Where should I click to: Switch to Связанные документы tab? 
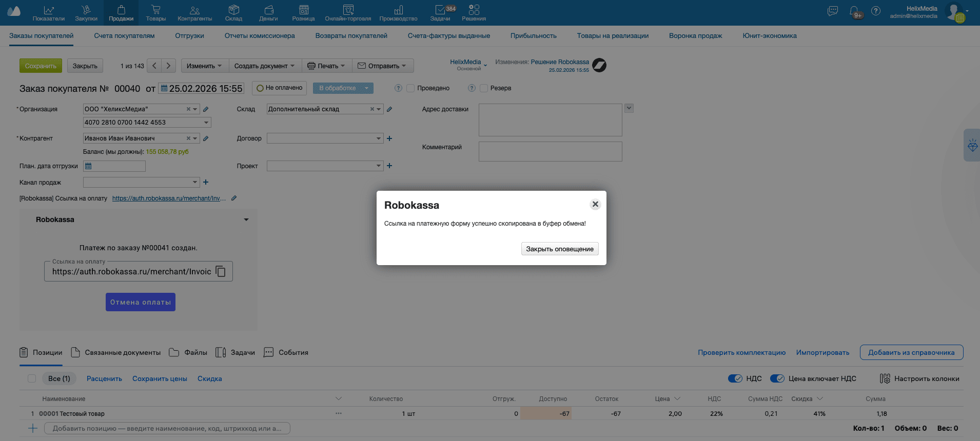tap(116, 352)
